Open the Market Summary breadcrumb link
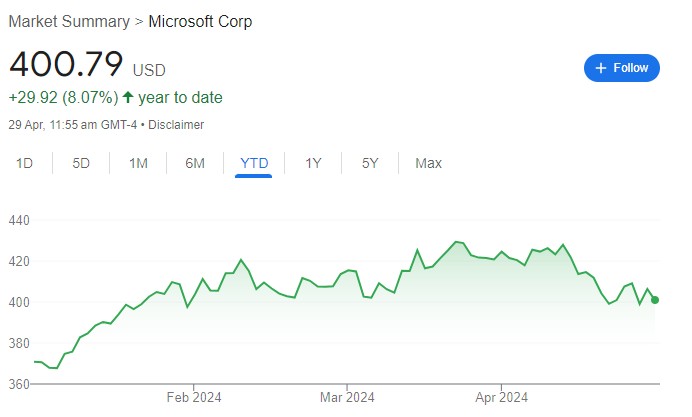The width and height of the screenshot is (692, 417). [69, 21]
